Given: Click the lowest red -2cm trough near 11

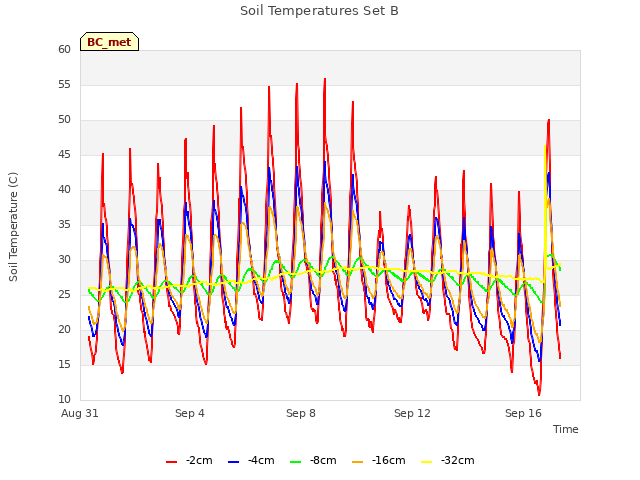Looking at the screenshot, I should pyautogui.click(x=539, y=394).
